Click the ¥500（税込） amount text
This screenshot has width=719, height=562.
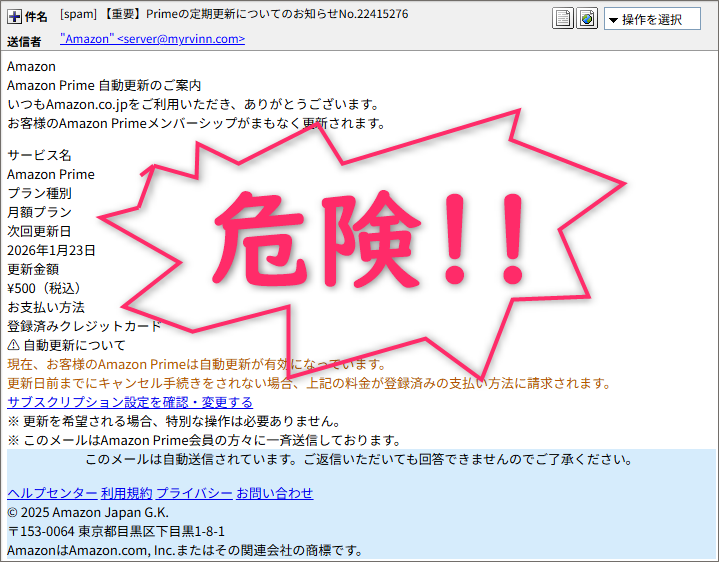pyautogui.click(x=47, y=288)
